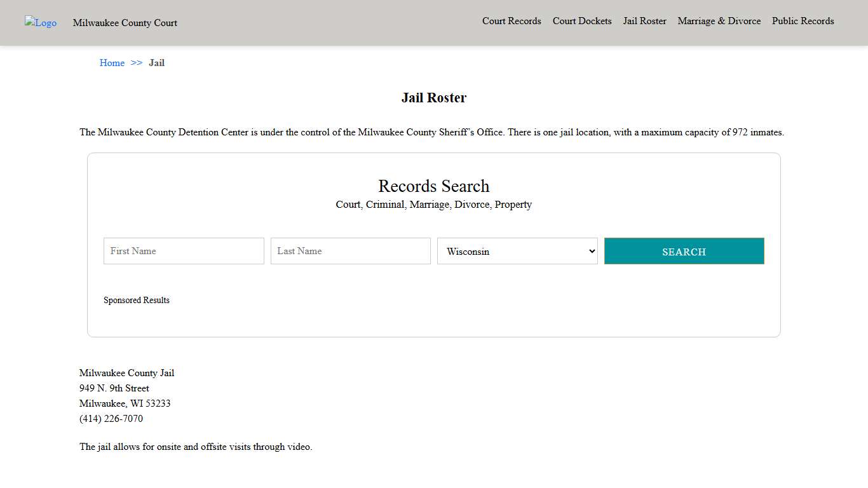
Task: Click the Milwaukee County Court title text
Action: point(125,23)
